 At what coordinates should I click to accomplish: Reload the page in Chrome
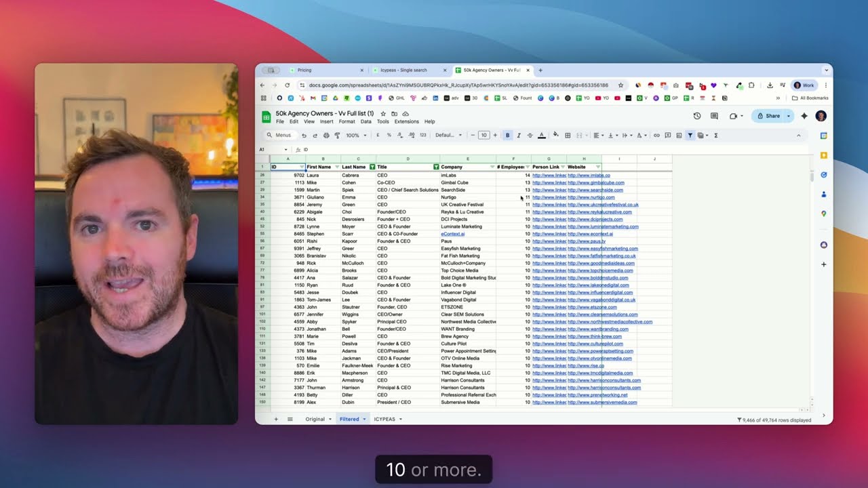[287, 85]
